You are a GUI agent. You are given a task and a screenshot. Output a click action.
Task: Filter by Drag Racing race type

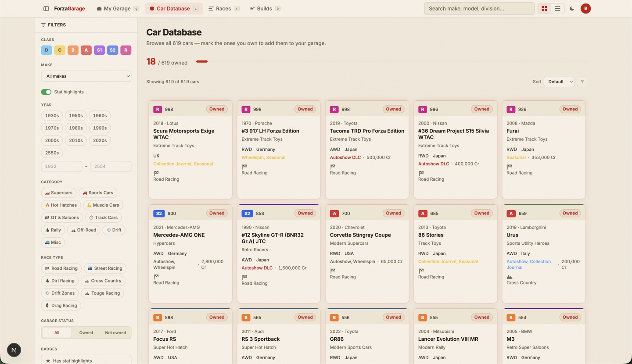point(61,306)
